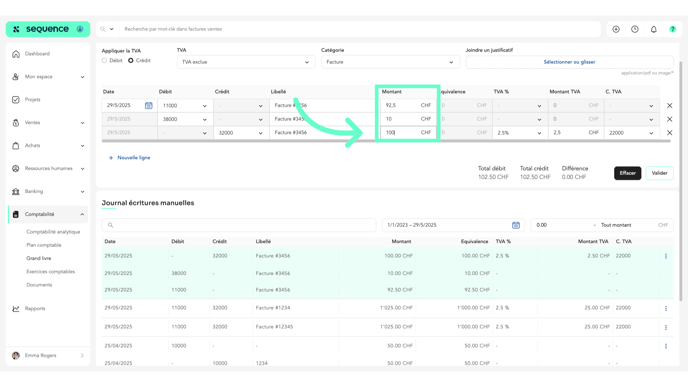Select the Crédit radio for TVA
Viewport: 688px width, 387px height.
tap(131, 61)
